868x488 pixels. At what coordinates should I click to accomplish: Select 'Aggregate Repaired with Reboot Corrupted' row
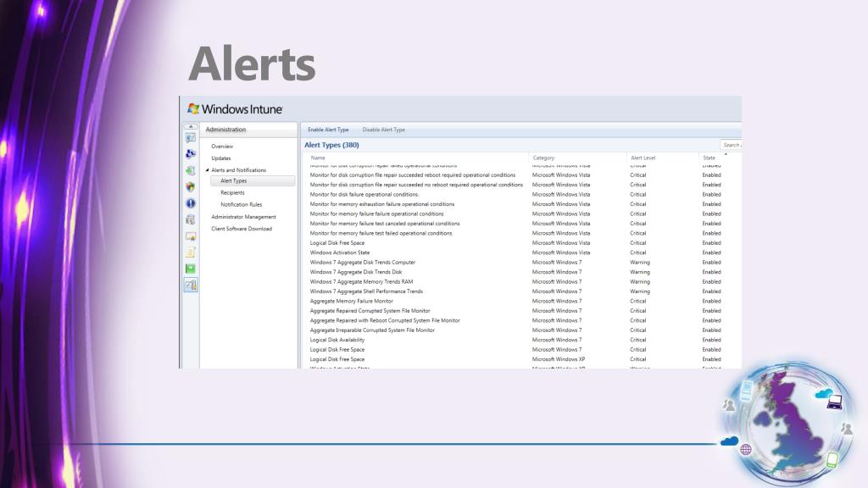[520, 320]
